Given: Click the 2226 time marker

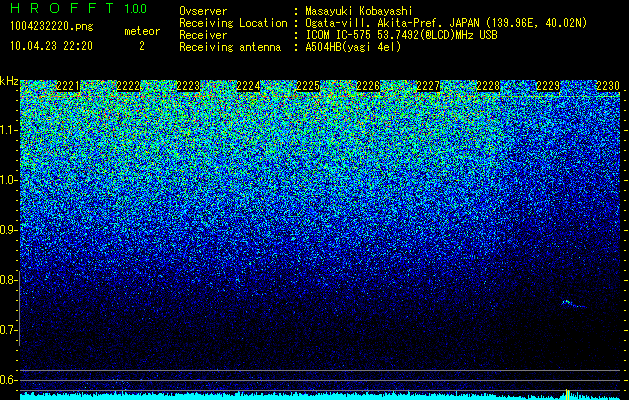Looking at the screenshot, I should (368, 86).
